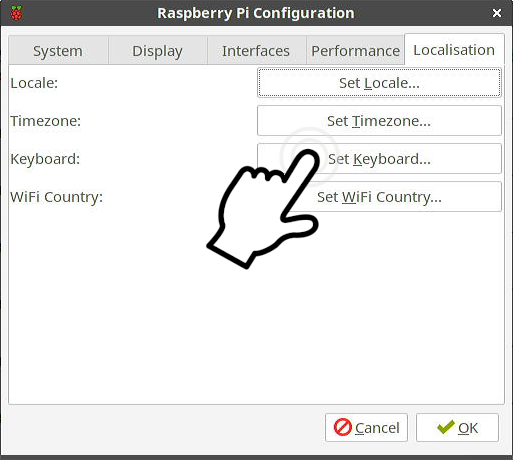This screenshot has height=460, width=513.
Task: Confirm settings with the OK button
Action: pyautogui.click(x=457, y=428)
